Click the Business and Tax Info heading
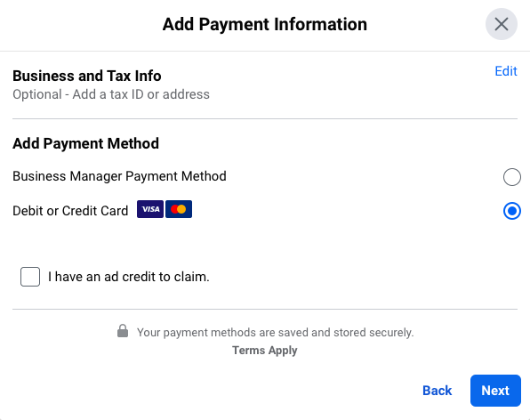 click(87, 76)
